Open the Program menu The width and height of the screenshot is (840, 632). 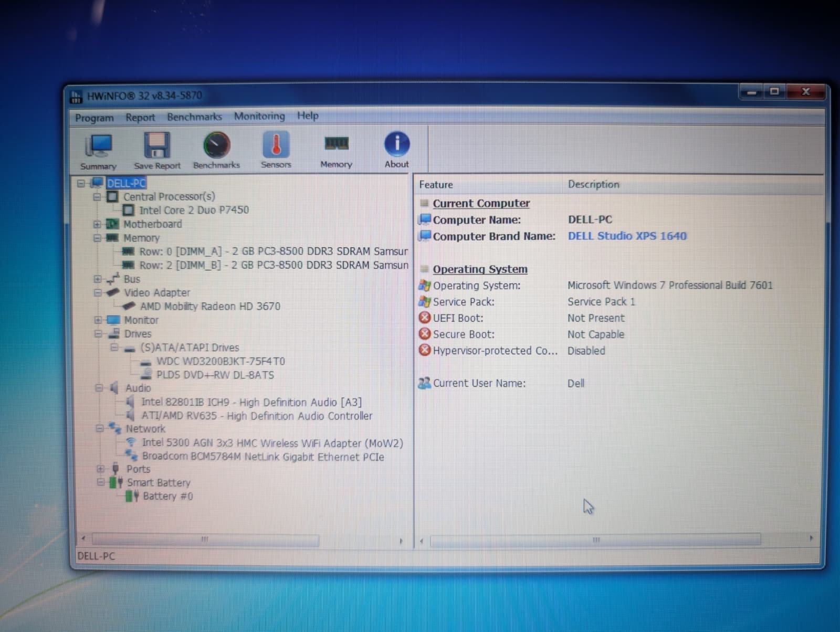click(94, 118)
